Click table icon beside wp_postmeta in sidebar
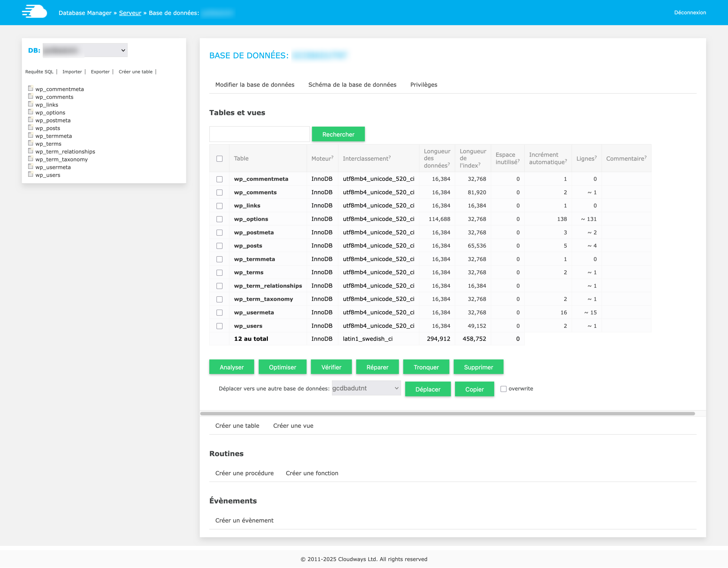Screen dimensions: 728x568 coord(31,120)
